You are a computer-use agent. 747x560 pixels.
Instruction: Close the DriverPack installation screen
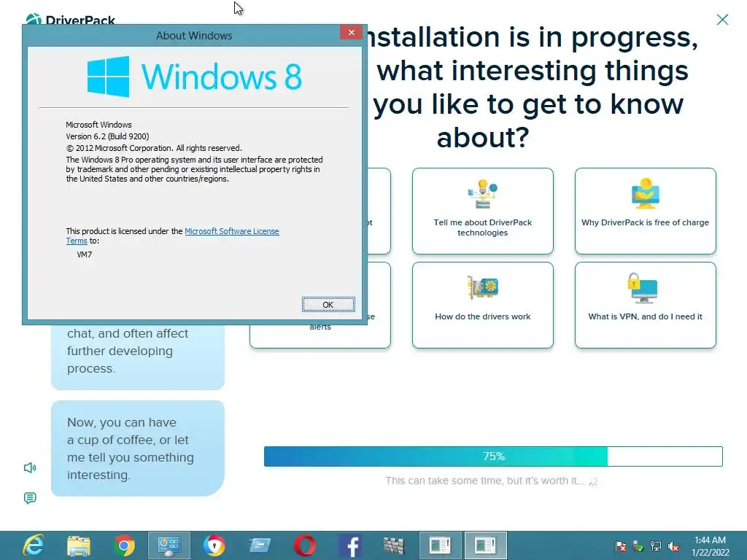point(722,20)
